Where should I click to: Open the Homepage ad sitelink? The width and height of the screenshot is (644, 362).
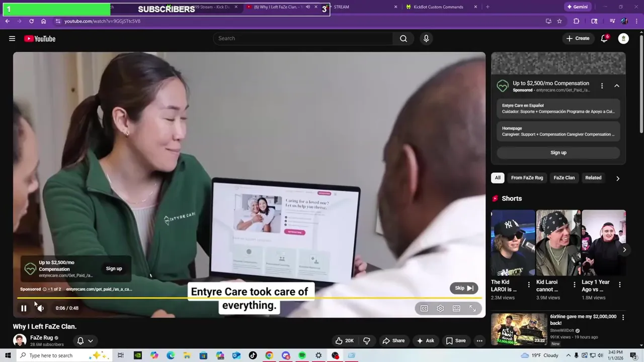pos(558,131)
